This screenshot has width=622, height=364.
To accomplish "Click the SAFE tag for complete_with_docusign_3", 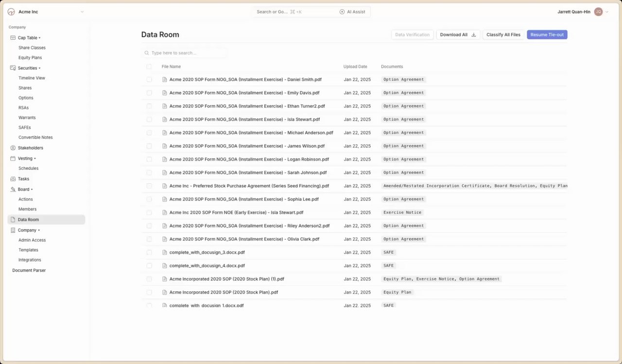I will pos(388,252).
